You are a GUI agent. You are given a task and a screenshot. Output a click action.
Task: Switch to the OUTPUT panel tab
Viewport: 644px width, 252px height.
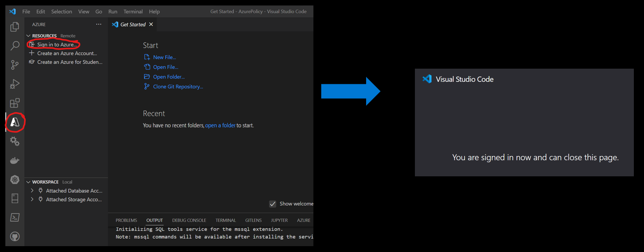click(x=155, y=220)
